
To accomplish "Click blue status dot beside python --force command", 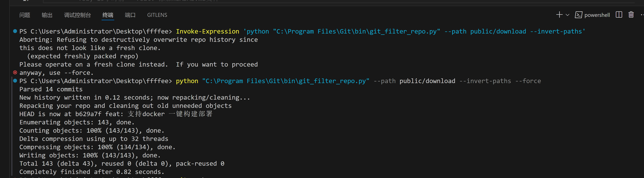I will [x=15, y=81].
